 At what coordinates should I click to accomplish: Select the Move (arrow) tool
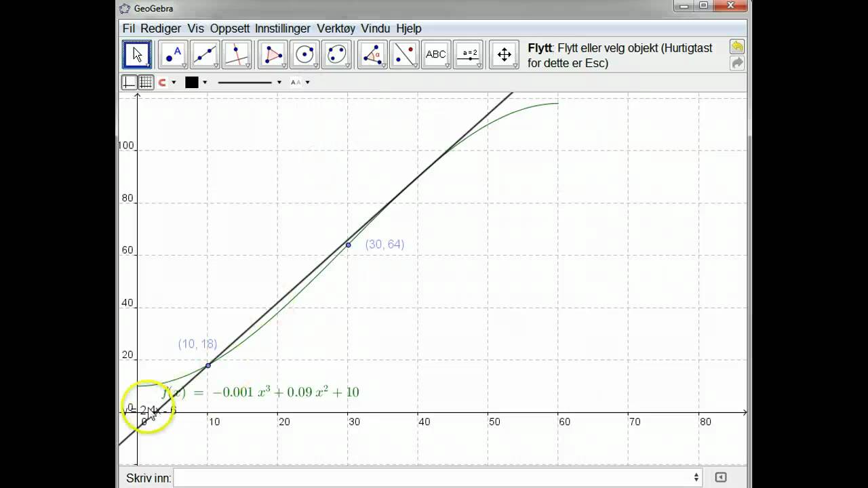137,55
